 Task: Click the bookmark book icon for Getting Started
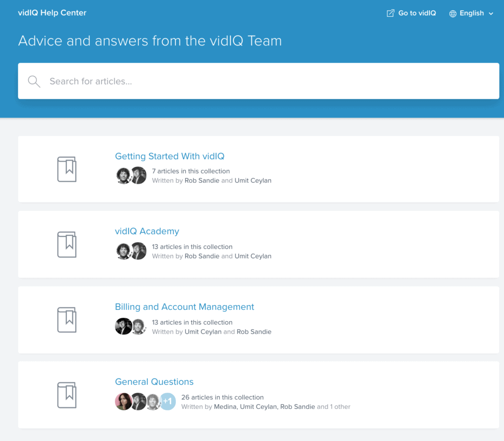click(67, 169)
